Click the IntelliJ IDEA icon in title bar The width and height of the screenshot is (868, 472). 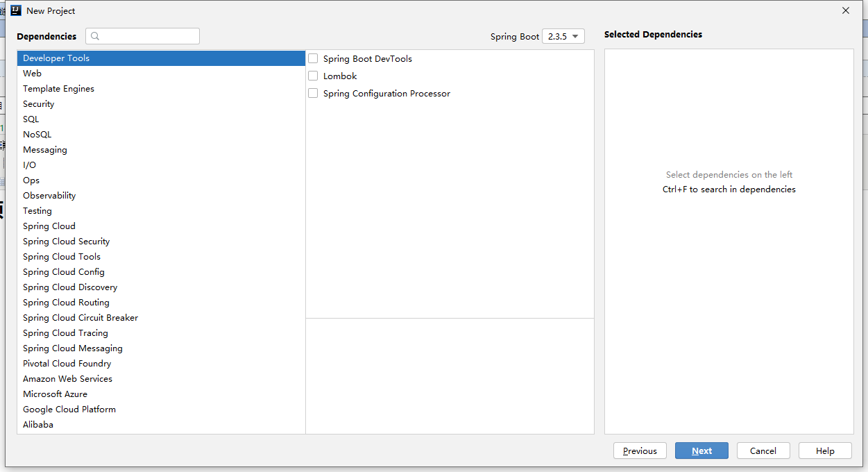15,10
